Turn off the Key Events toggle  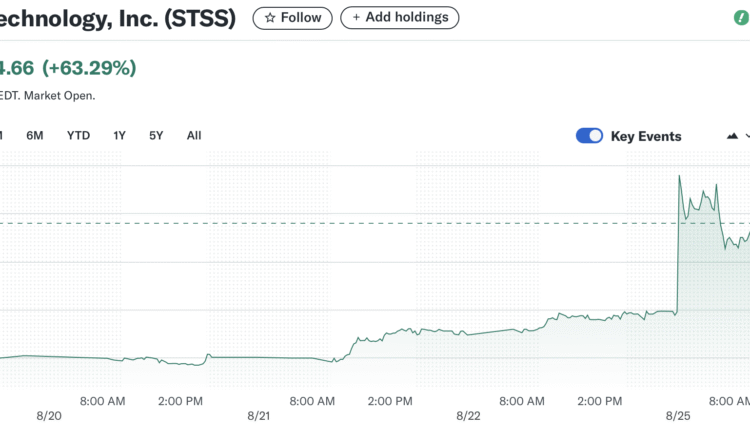coord(589,136)
